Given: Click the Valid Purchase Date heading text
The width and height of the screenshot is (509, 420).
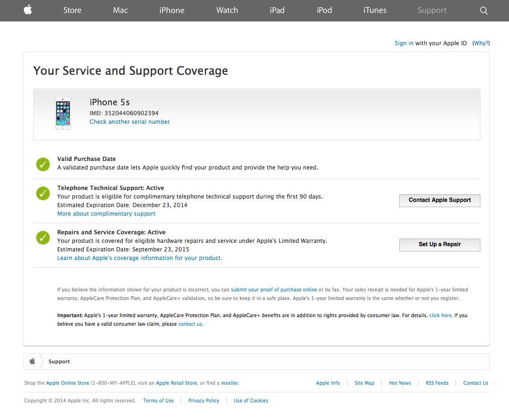Looking at the screenshot, I should 86,159.
